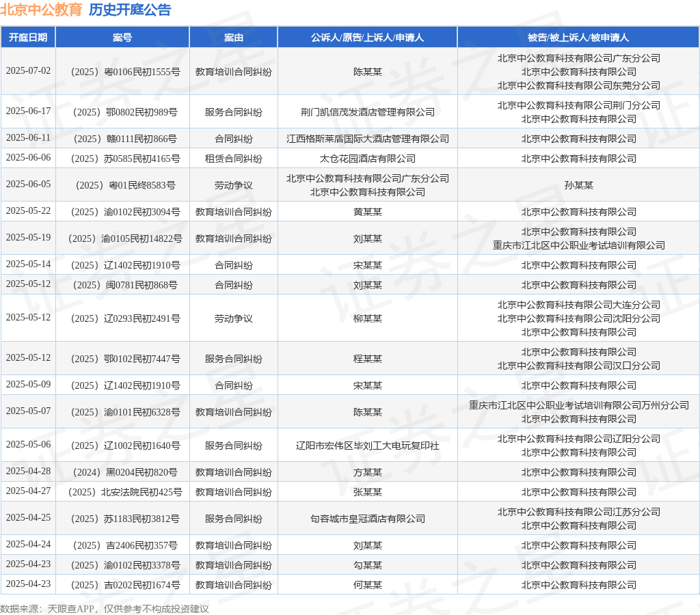Click plaintiff 太仓花园酒店有限公司
The height and width of the screenshot is (615, 700).
(367, 159)
